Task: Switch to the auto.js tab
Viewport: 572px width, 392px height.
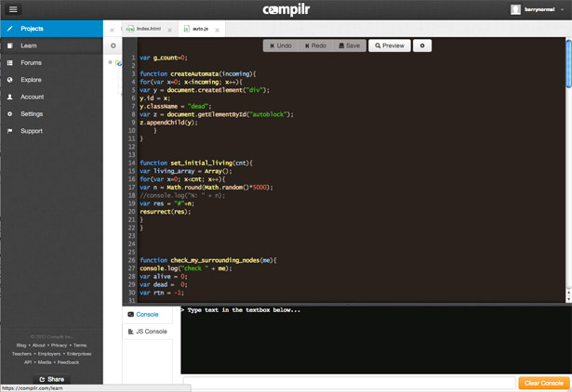Action: (x=200, y=29)
